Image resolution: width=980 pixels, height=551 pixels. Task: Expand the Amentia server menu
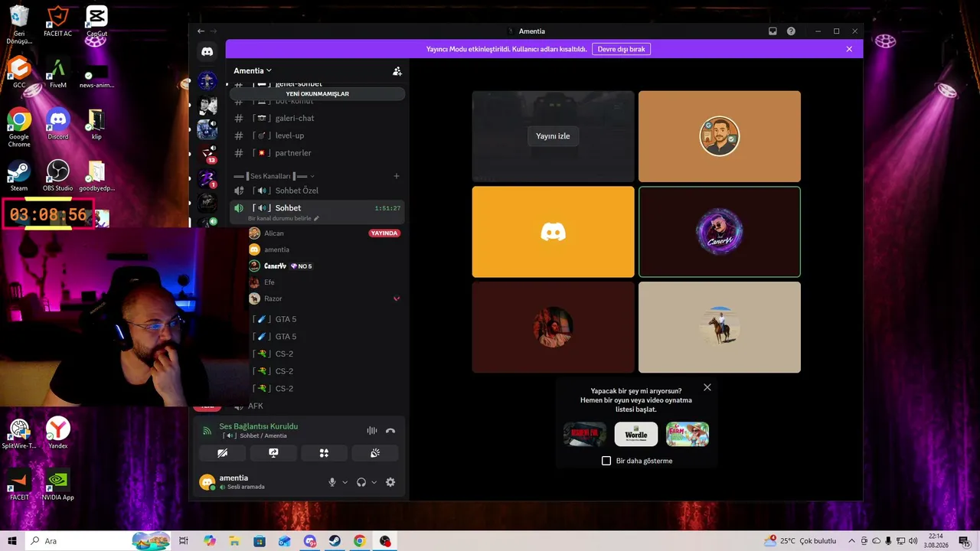pos(253,70)
